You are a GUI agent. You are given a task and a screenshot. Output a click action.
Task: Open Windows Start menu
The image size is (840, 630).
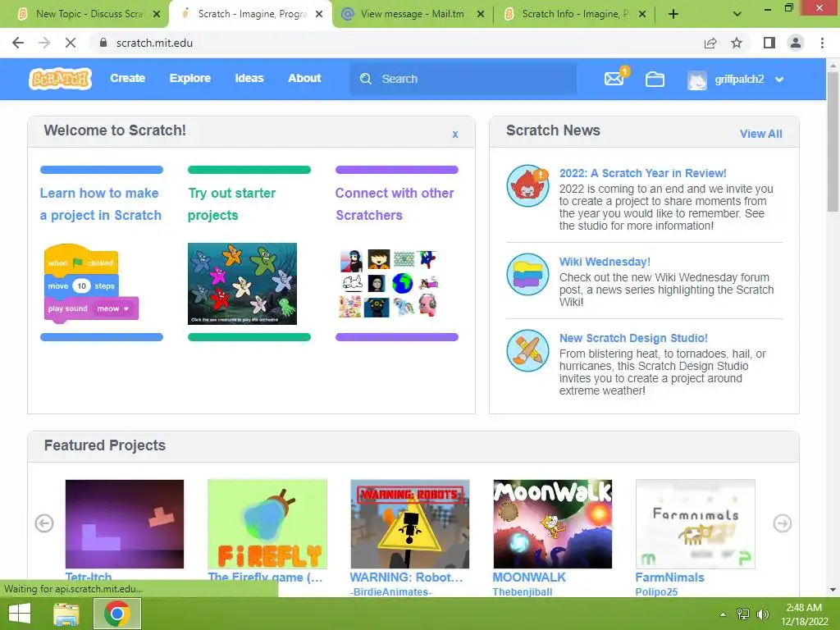20,614
